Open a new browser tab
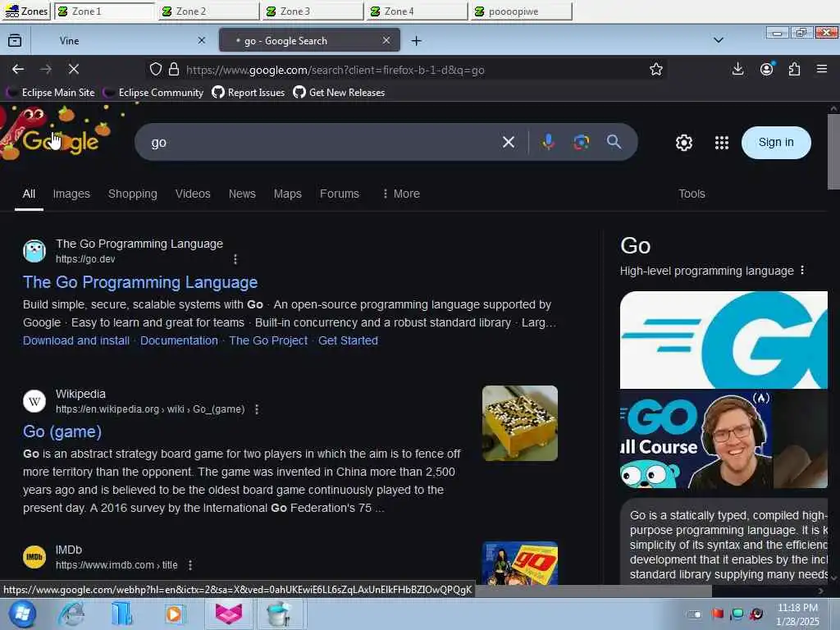 point(416,41)
